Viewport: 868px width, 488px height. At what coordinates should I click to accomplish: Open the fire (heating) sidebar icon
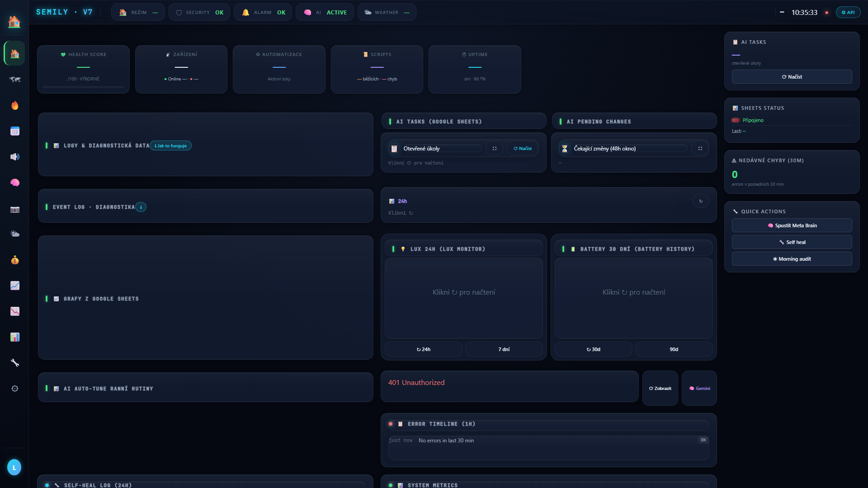pos(14,105)
